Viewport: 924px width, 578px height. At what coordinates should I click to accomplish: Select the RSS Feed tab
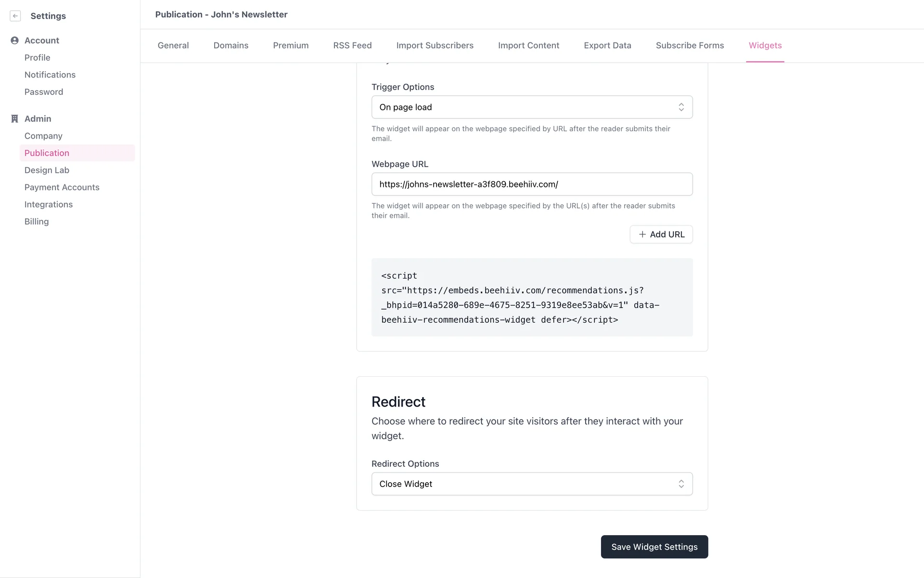(x=352, y=45)
